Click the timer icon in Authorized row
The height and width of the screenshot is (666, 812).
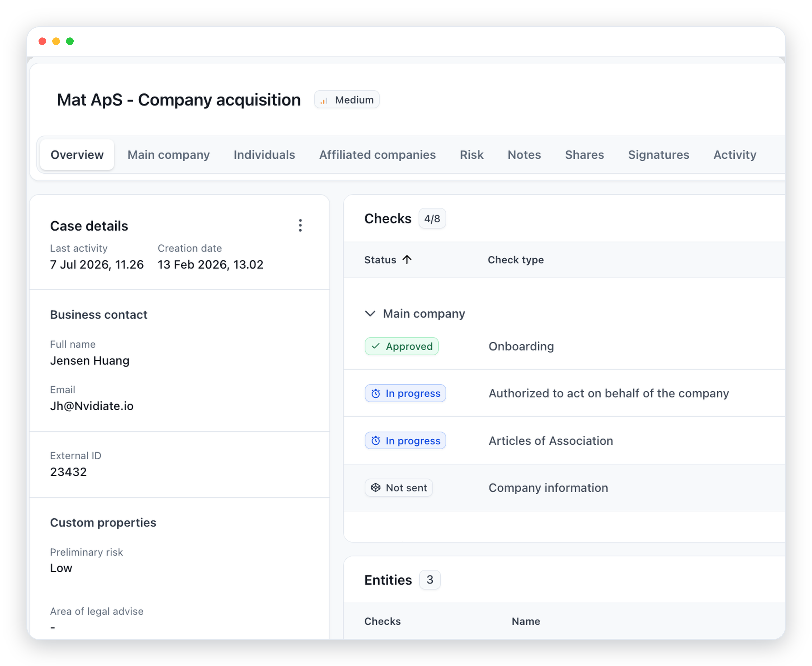(376, 394)
